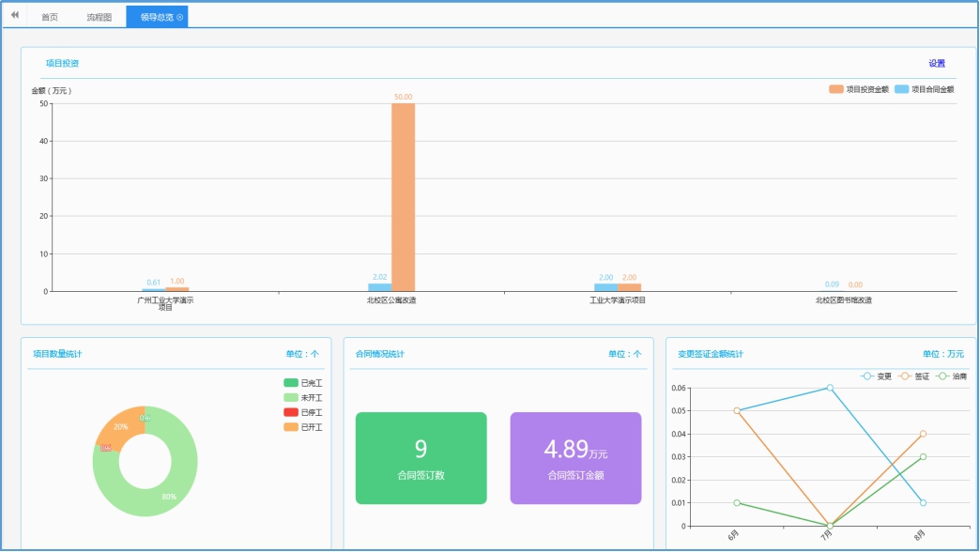Toggle the 项目投资金额 legend series
980x552 pixels.
[836, 89]
